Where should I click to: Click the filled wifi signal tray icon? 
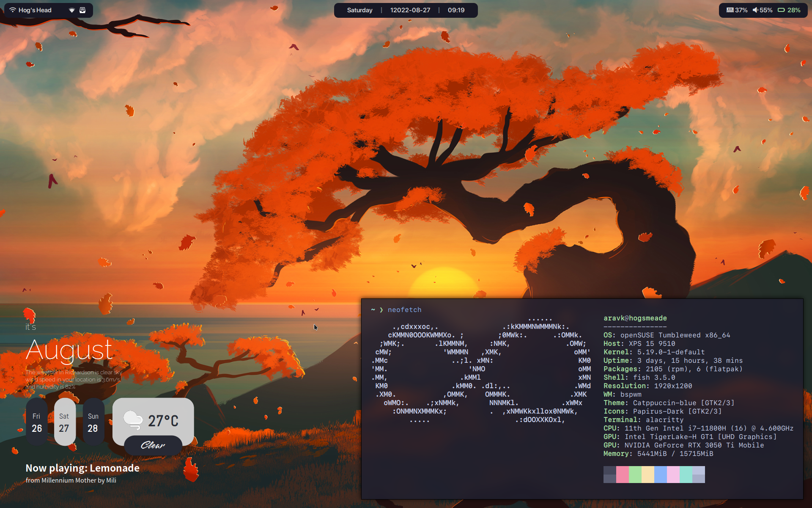point(72,10)
